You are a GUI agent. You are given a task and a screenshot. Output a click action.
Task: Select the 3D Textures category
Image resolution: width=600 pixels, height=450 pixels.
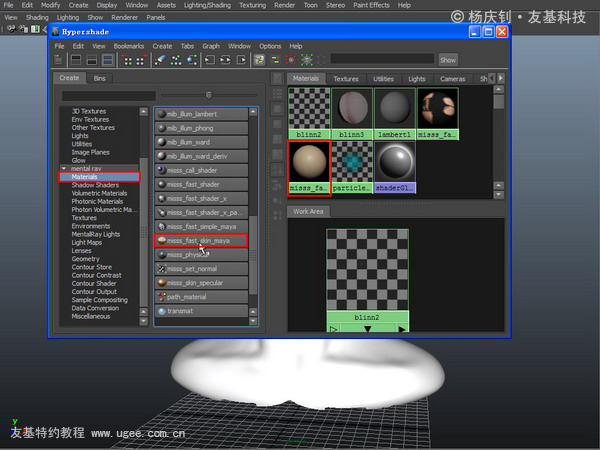[x=89, y=111]
